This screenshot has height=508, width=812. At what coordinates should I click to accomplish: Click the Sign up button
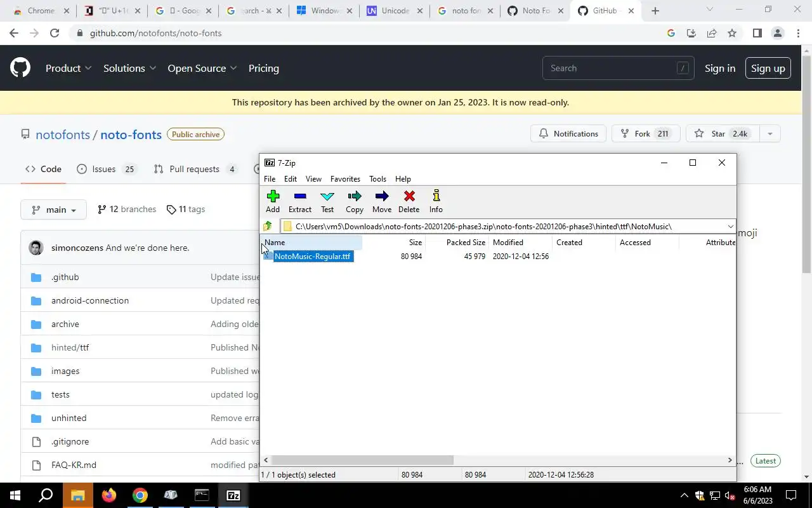pyautogui.click(x=768, y=68)
